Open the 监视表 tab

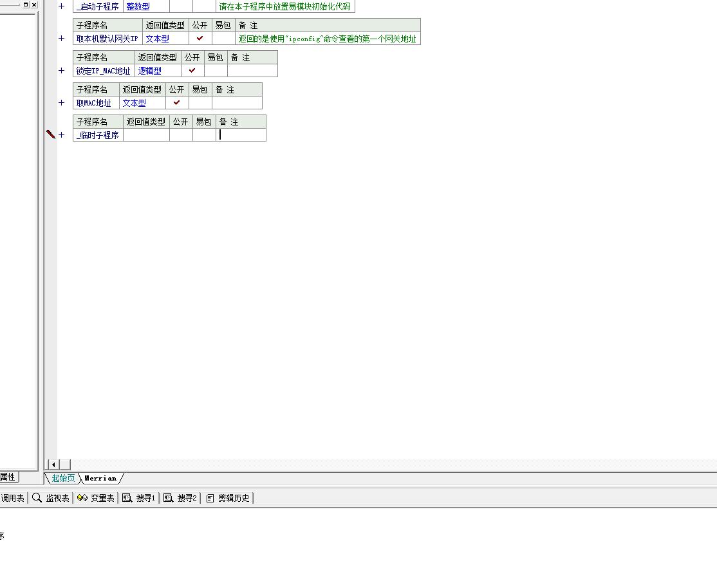click(51, 498)
